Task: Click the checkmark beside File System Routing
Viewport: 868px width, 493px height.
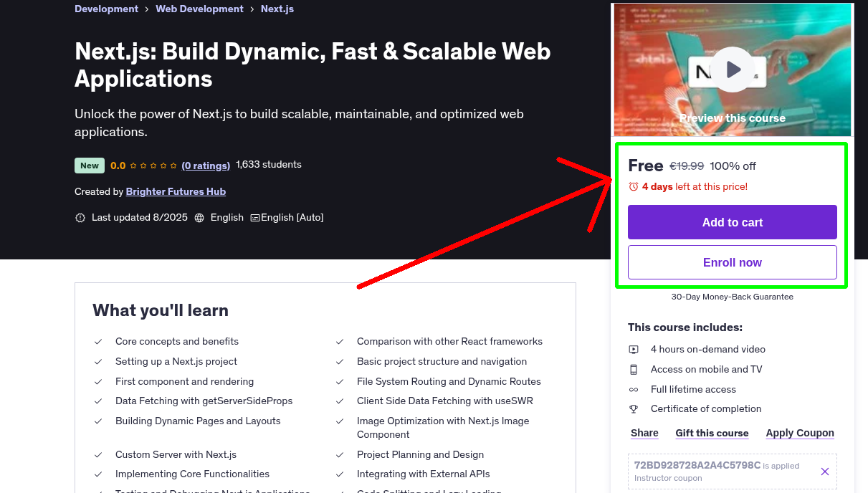Action: coord(340,382)
